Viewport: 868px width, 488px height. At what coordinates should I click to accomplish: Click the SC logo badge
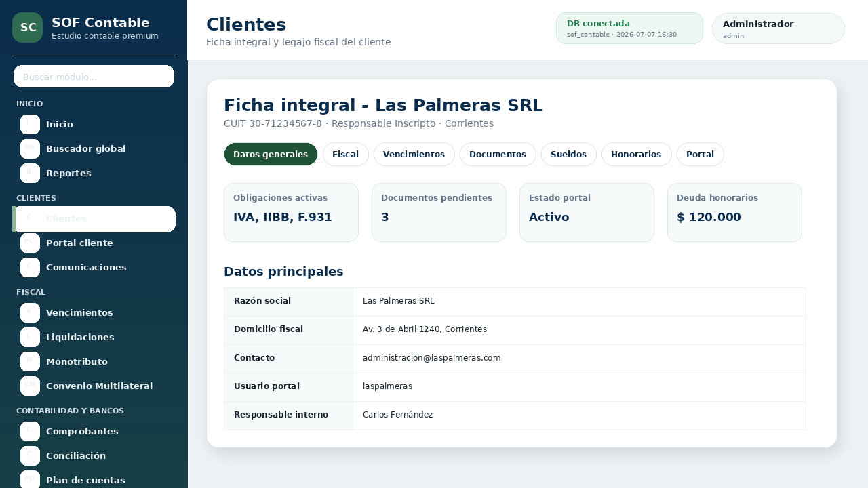[x=27, y=27]
